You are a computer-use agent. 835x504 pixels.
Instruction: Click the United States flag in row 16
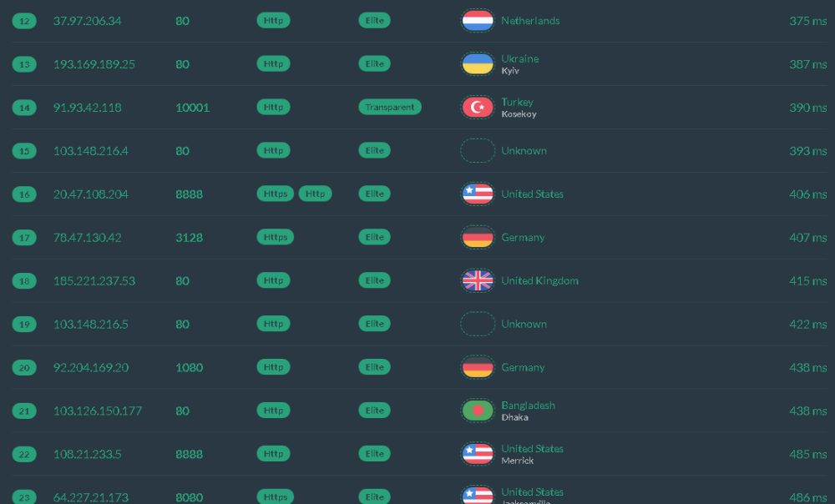[x=478, y=194]
